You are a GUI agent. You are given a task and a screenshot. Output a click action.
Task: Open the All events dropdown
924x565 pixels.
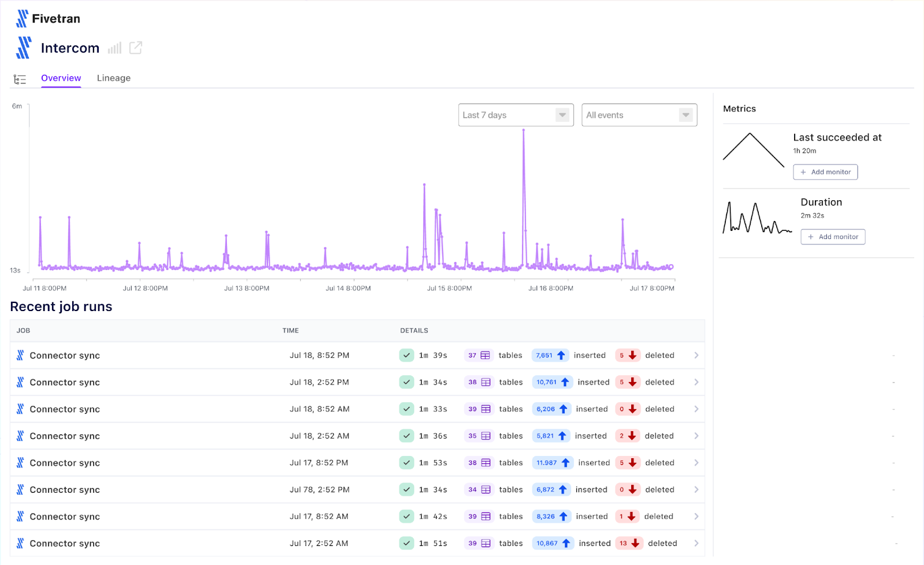pos(639,115)
